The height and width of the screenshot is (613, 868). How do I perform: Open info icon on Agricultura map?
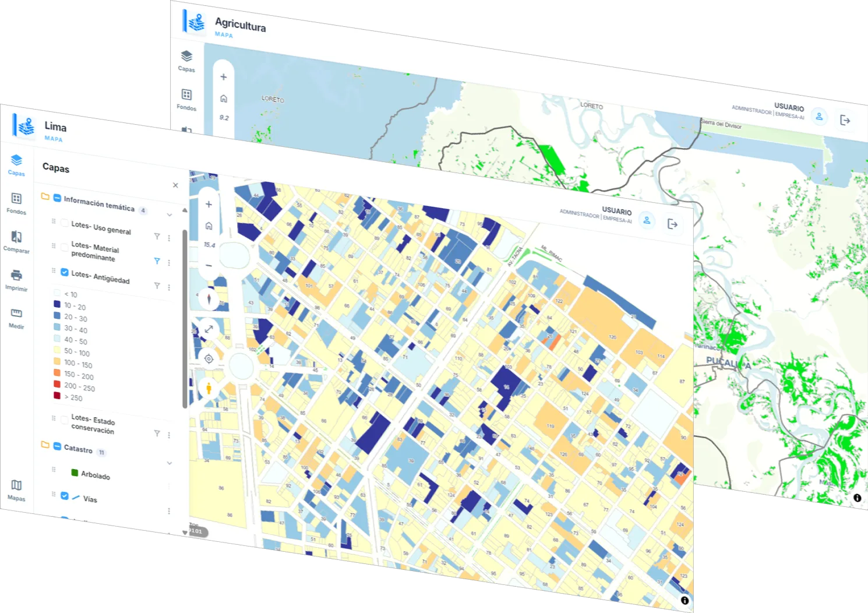pos(858,498)
